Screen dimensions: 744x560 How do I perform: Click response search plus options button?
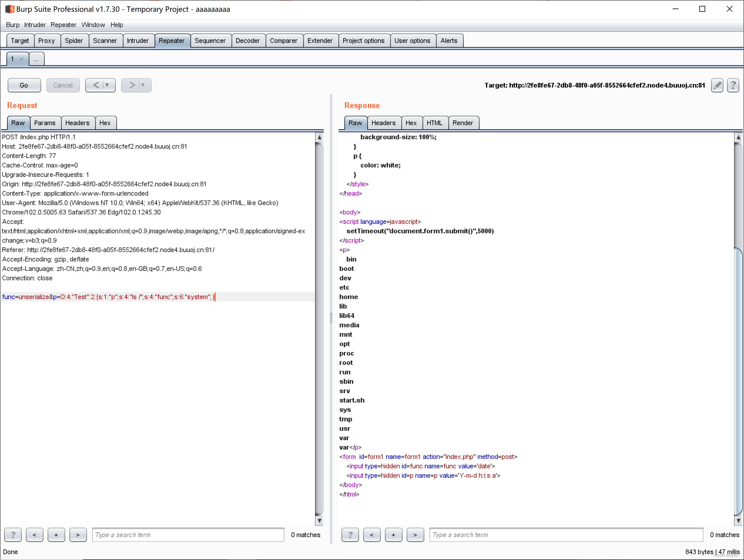coord(393,534)
